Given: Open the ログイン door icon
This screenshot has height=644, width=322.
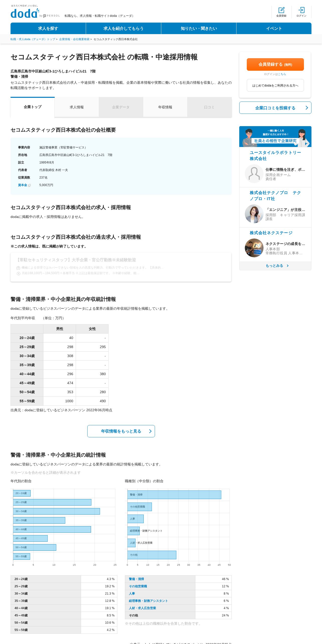Looking at the screenshot, I should click(x=301, y=10).
